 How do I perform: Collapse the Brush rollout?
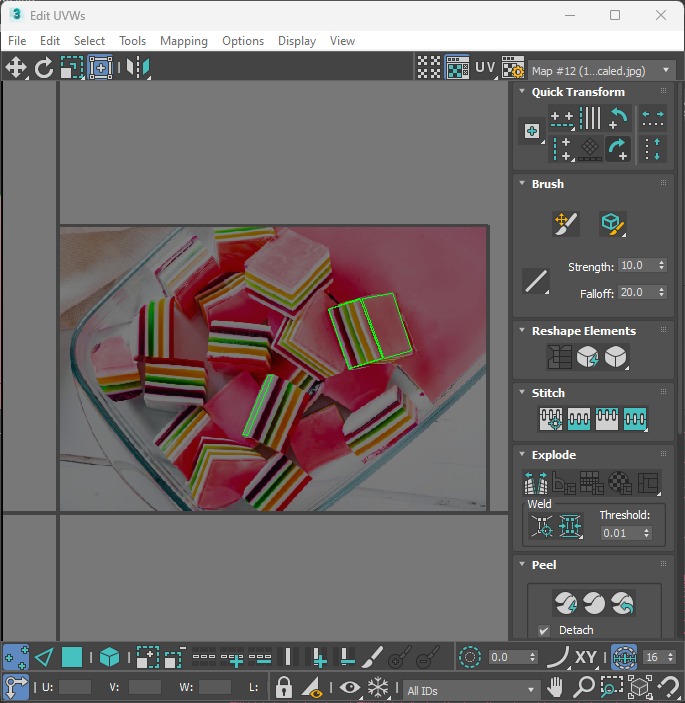pos(522,183)
